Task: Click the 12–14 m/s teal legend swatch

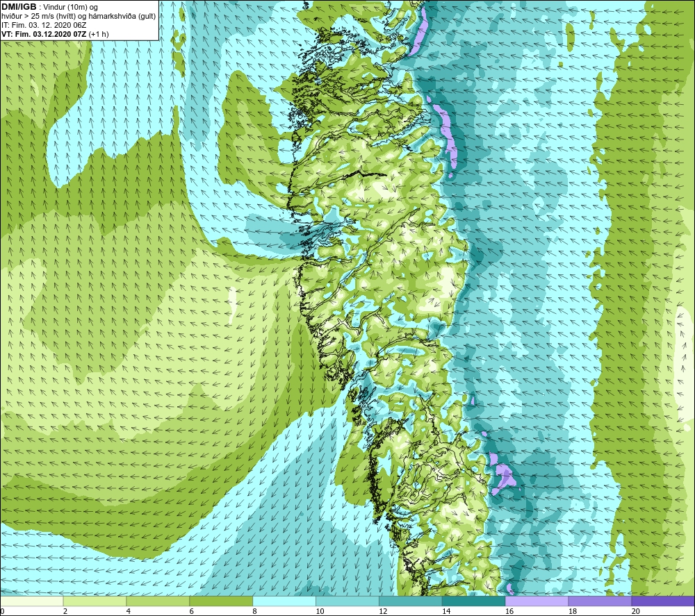Action: [x=411, y=601]
